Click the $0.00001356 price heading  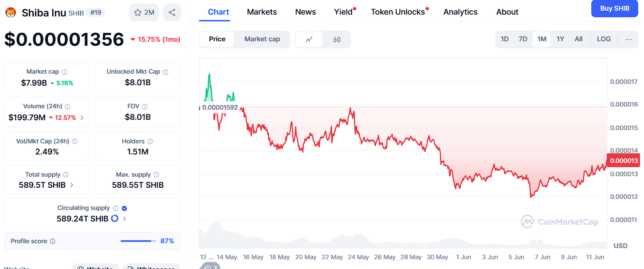pyautogui.click(x=64, y=40)
